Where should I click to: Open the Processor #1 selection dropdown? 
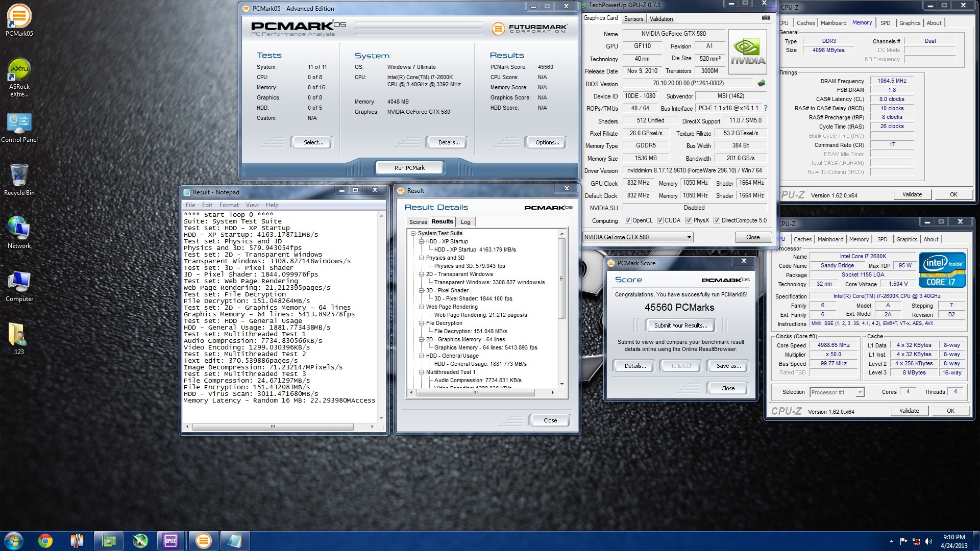837,392
